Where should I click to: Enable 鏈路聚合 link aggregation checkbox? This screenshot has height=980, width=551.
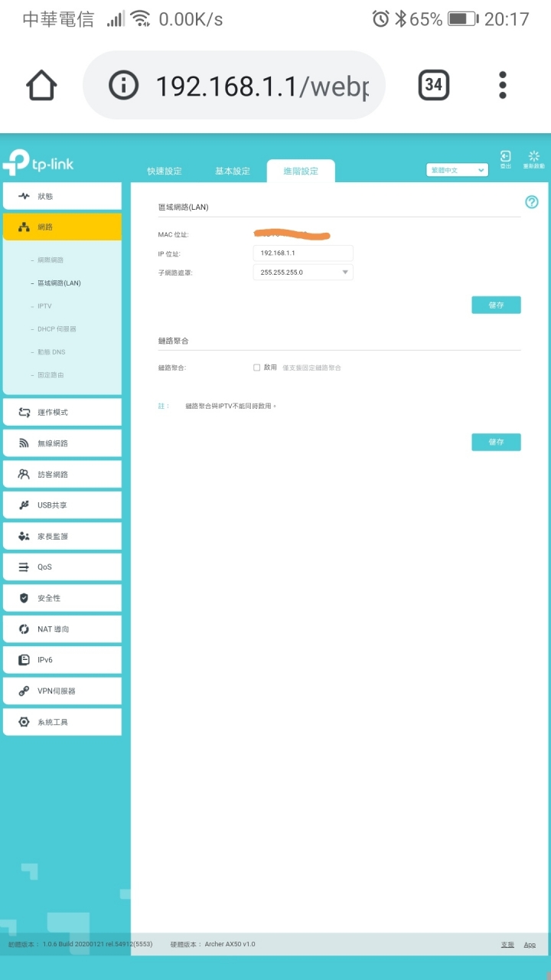[x=257, y=367]
